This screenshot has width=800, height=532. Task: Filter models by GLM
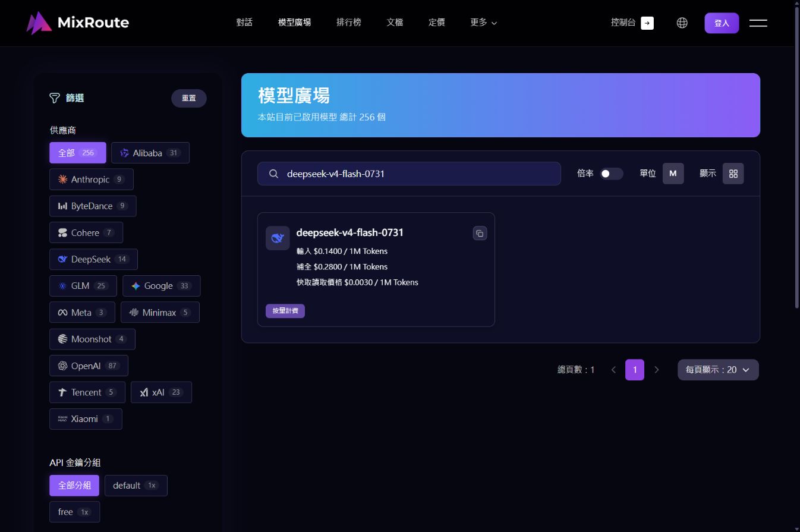point(83,286)
